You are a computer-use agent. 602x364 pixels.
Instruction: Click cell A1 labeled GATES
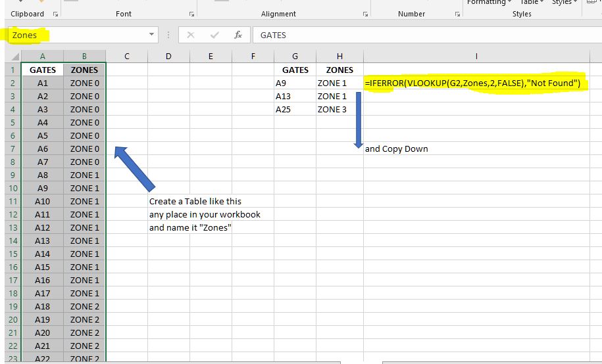click(x=43, y=70)
